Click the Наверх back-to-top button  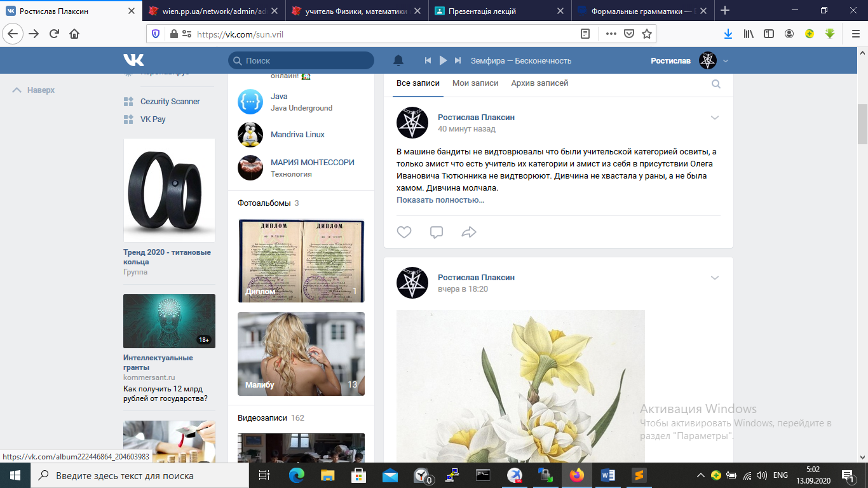point(34,90)
